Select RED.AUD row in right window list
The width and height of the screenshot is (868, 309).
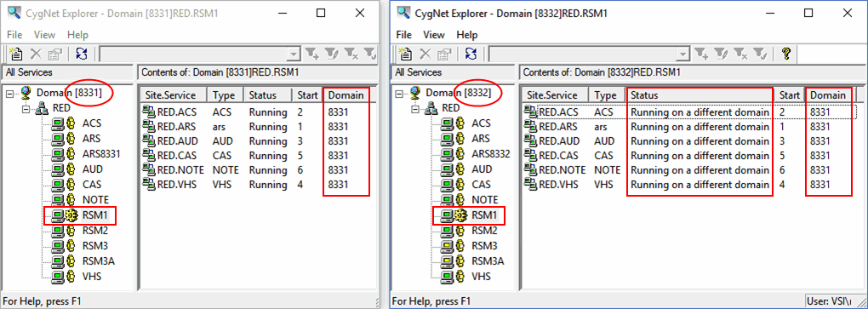coord(691,141)
